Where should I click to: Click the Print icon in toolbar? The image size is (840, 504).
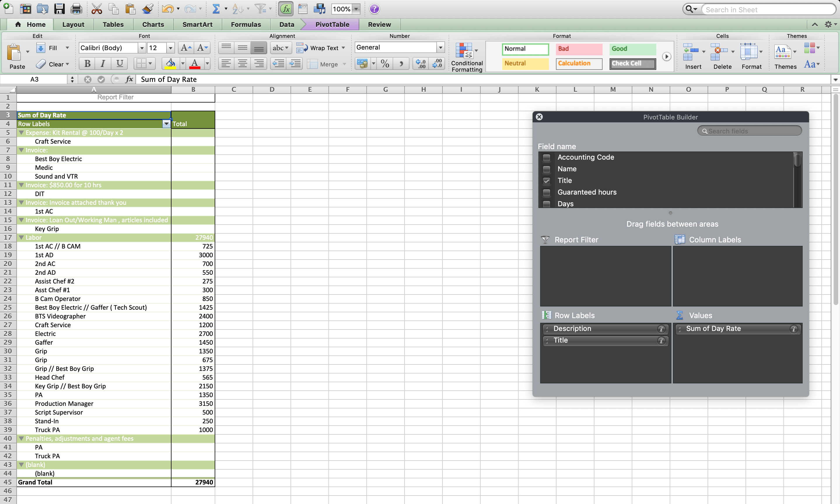(76, 9)
